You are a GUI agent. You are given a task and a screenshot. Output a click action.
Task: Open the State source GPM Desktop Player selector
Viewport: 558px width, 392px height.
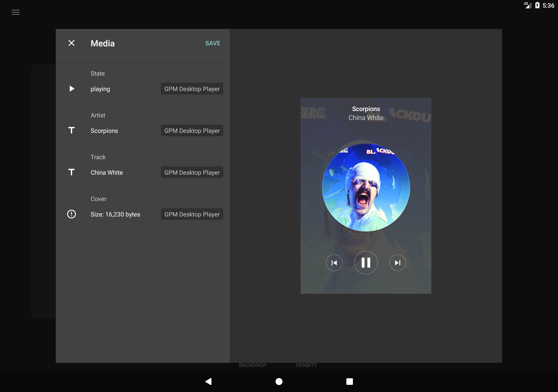(192, 89)
